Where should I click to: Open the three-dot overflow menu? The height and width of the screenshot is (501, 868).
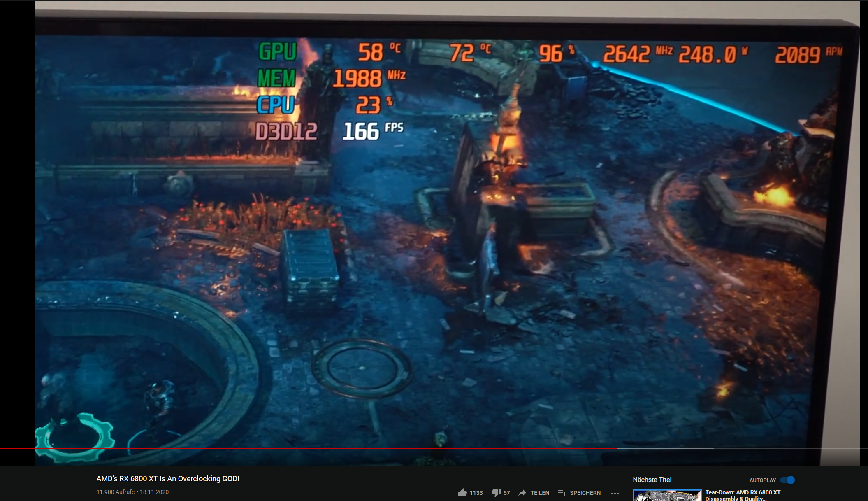click(x=615, y=493)
